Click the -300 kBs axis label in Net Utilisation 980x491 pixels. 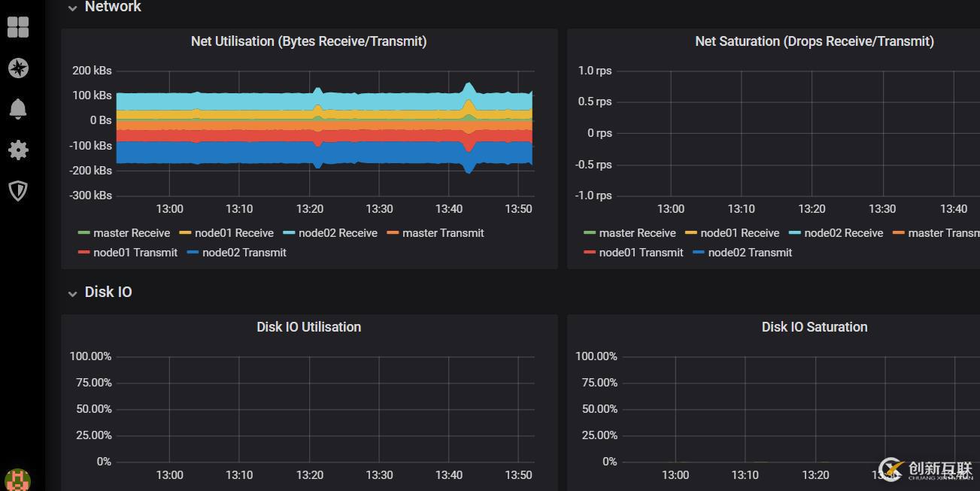(90, 195)
